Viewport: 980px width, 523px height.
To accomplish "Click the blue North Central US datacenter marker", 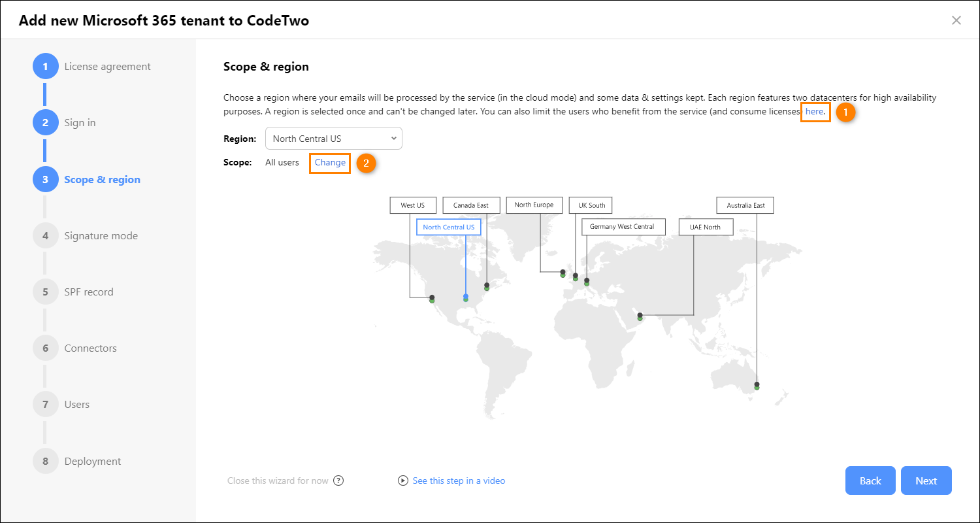I will coord(466,297).
